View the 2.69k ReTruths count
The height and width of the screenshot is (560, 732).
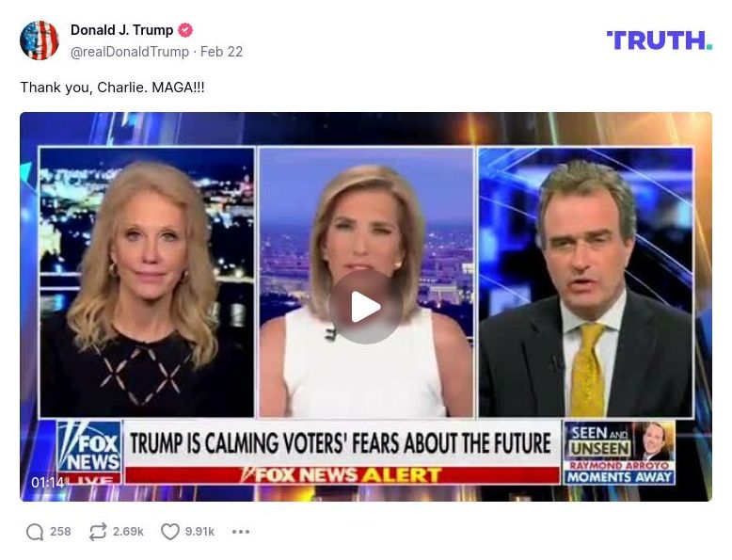(128, 532)
